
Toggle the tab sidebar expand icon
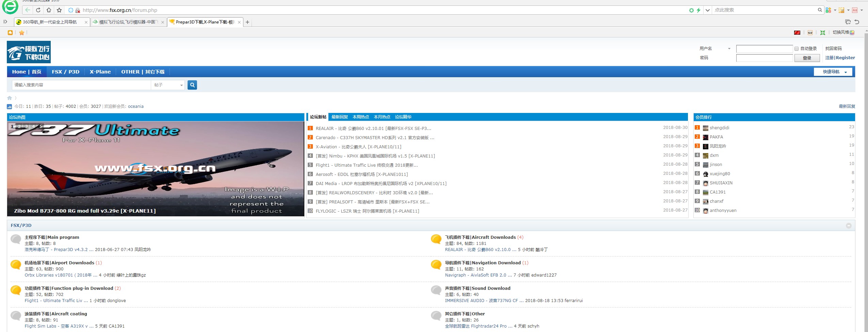tap(5, 22)
